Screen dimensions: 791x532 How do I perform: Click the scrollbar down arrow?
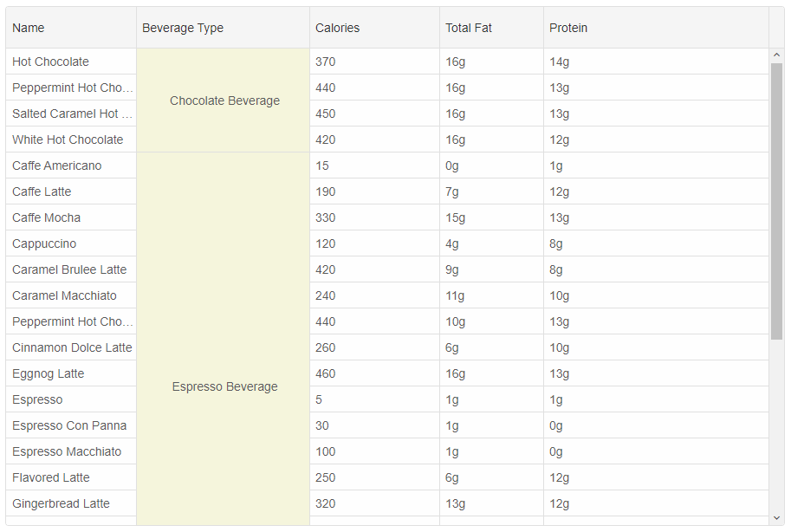776,518
